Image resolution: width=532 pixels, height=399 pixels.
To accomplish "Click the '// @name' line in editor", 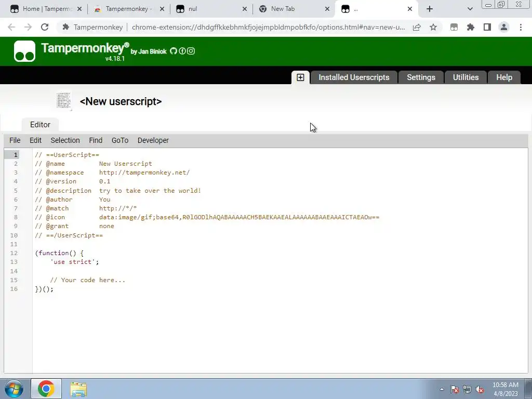I will 94,164.
